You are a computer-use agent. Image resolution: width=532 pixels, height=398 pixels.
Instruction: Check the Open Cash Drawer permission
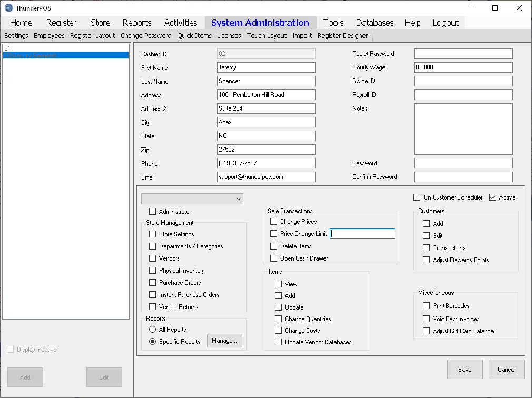(273, 258)
